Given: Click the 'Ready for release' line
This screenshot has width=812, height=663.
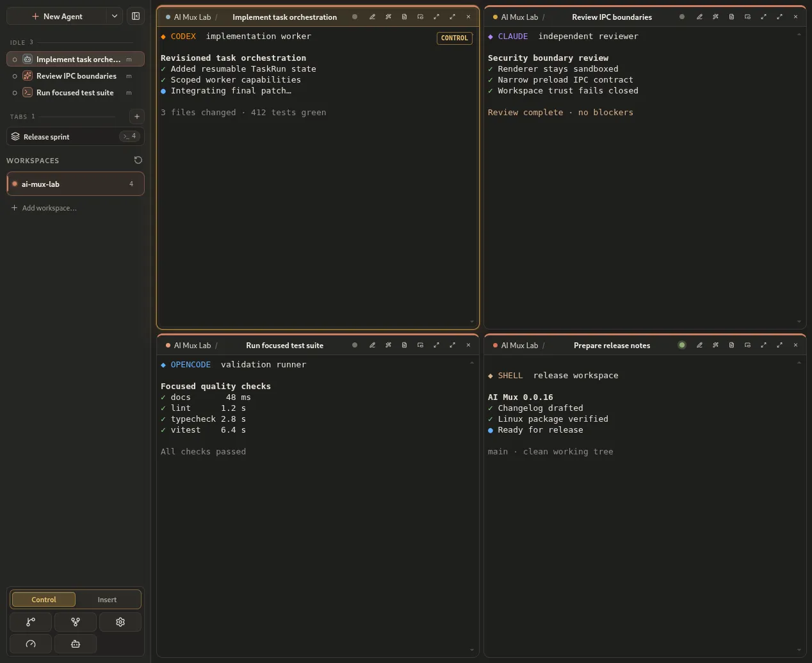Looking at the screenshot, I should pos(535,430).
